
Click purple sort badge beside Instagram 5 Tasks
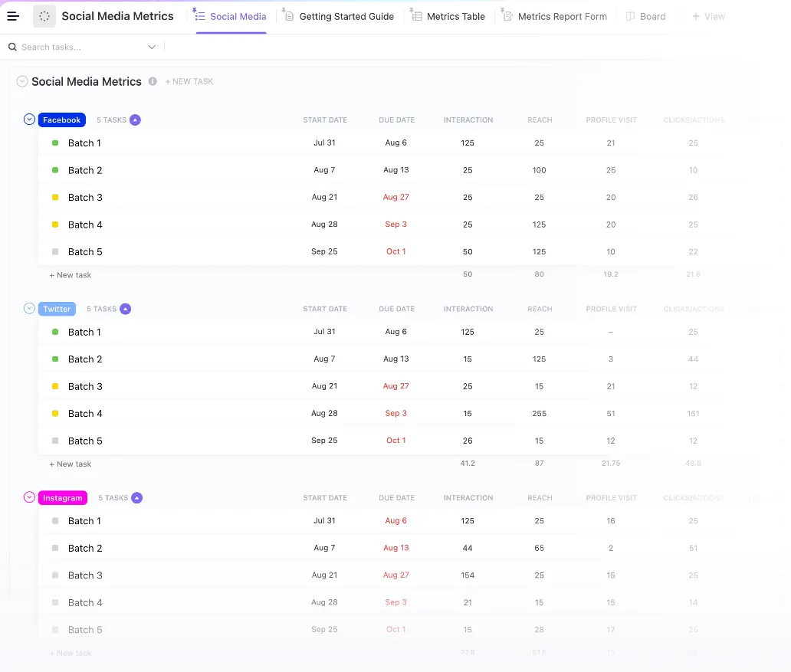click(136, 498)
